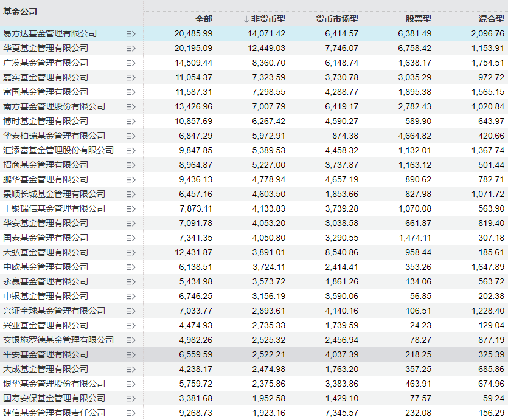Sort by the 全部 column header

[204, 19]
